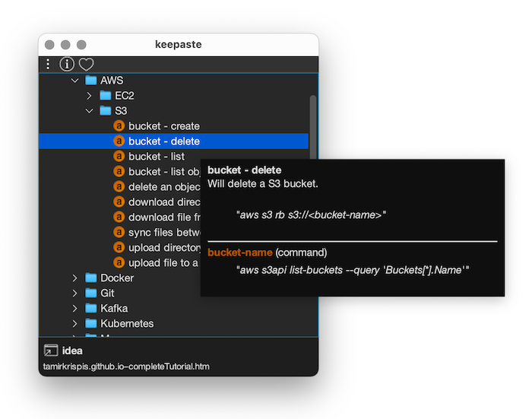Image resolution: width=532 pixels, height=419 pixels.
Task: Select the 'bucket - list obj' entry
Action: (x=165, y=172)
